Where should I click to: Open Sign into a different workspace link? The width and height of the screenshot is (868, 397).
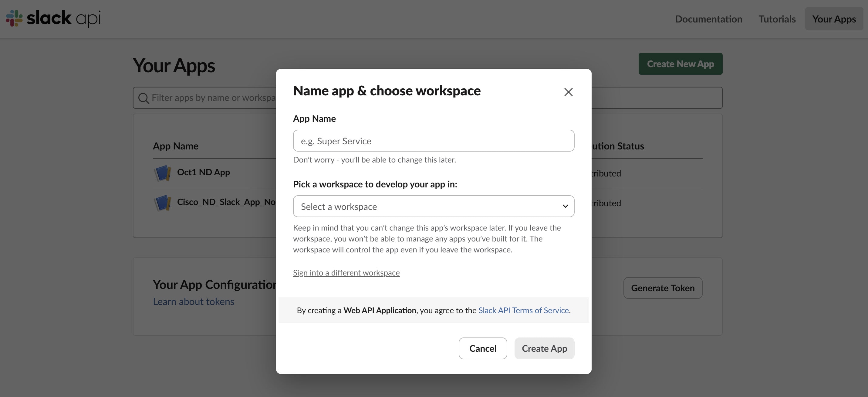(346, 272)
